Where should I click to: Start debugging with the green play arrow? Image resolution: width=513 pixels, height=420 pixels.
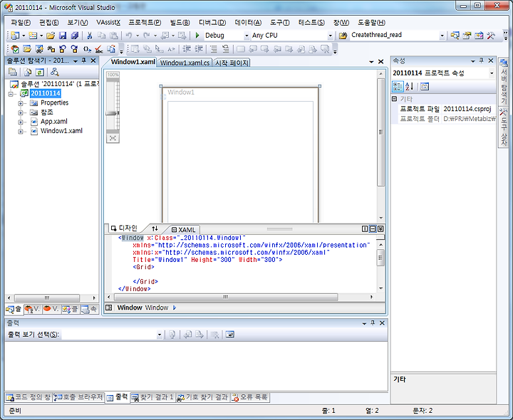[197, 36]
